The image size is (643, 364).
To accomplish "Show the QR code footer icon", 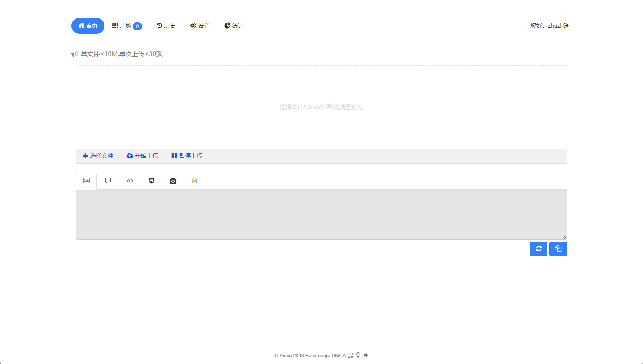I will [x=350, y=356].
